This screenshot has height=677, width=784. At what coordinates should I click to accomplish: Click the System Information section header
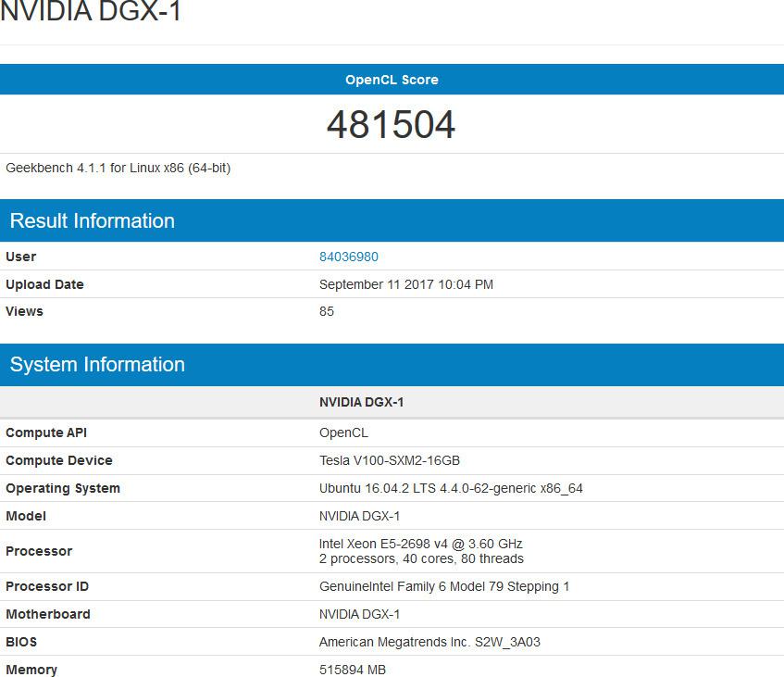97,364
